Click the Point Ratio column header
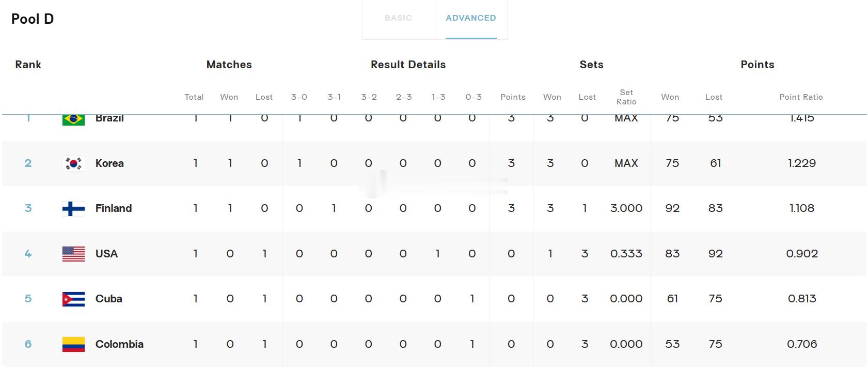868x368 pixels. (801, 97)
